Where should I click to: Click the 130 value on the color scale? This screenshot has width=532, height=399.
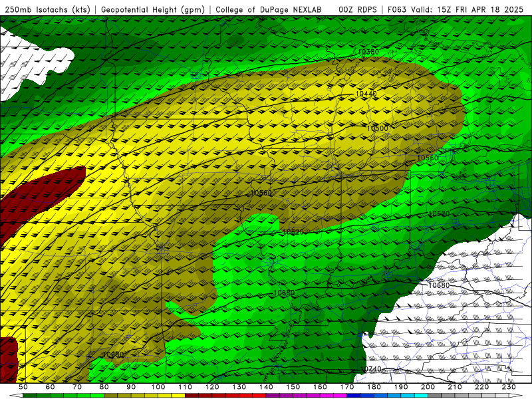239,387
